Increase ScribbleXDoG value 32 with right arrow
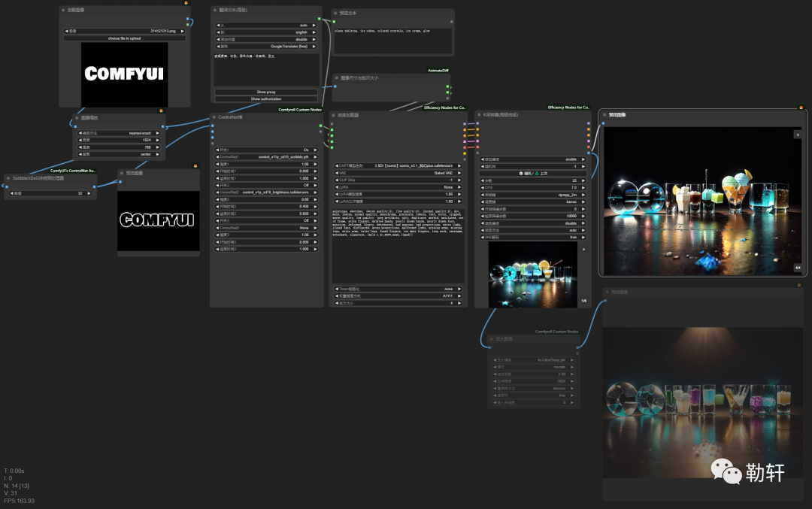The image size is (812, 509). [x=89, y=193]
